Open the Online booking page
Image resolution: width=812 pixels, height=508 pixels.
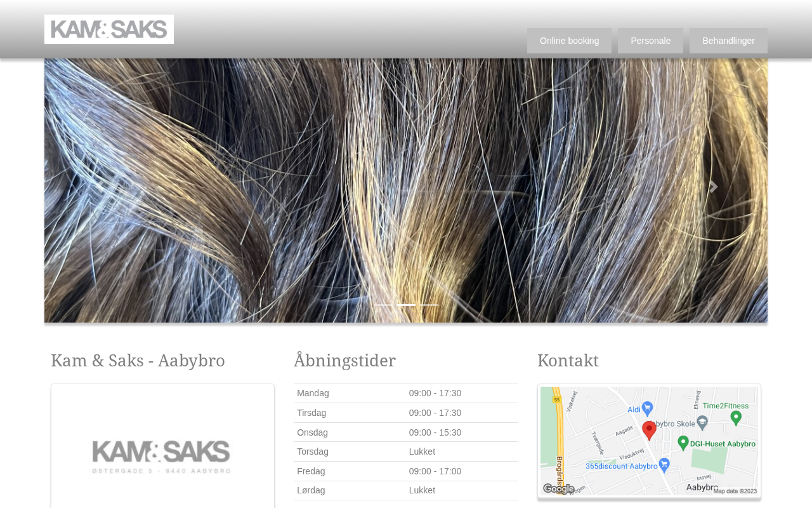tap(569, 41)
